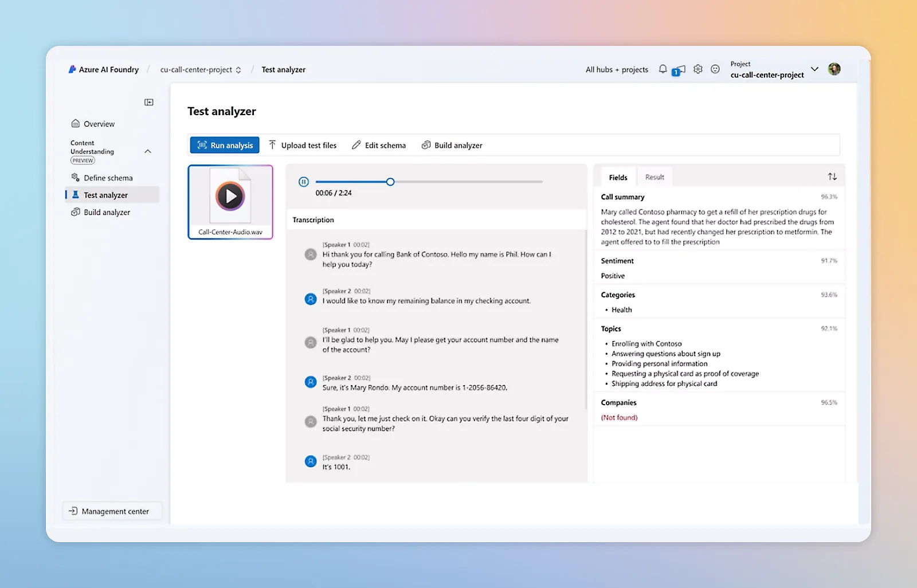Open the Project selector dropdown chevron

click(814, 69)
